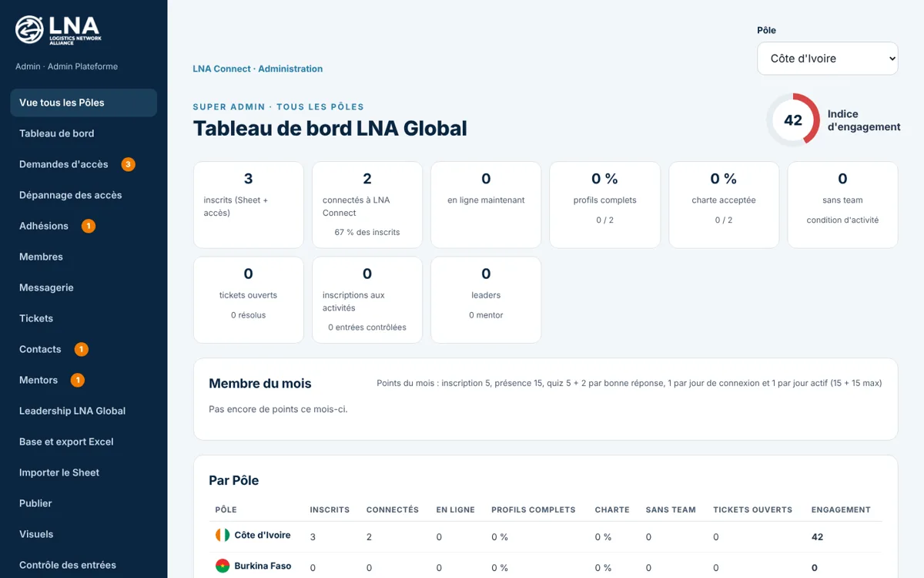Select the Côte d'Ivoire table row
Viewport: 924px width, 578px height.
(546, 536)
